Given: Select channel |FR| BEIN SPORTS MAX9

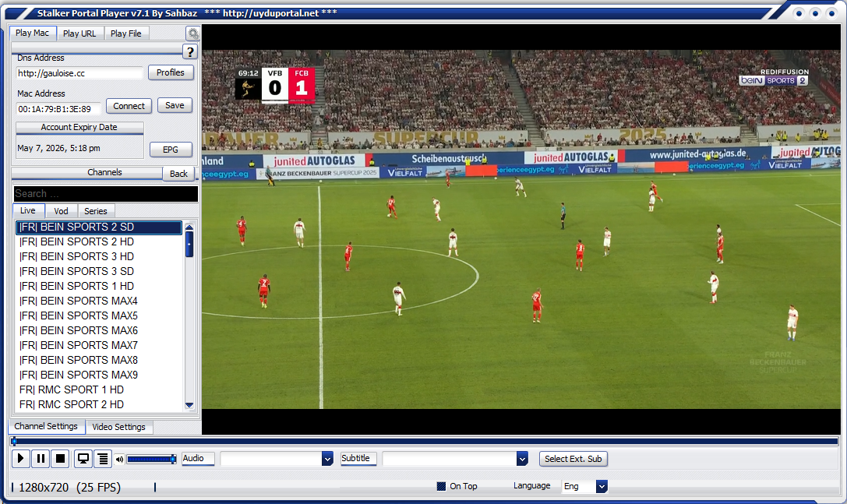Looking at the screenshot, I should 100,375.
